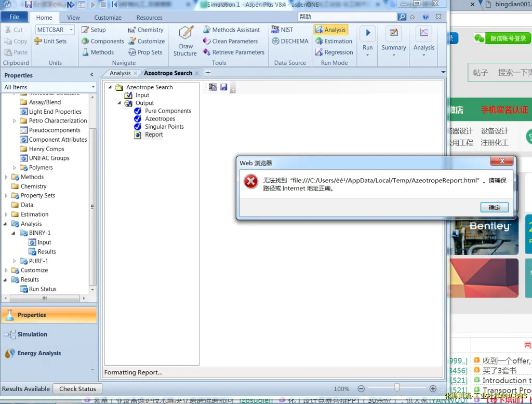Click Customize in the Navigate group
The width and height of the screenshot is (532, 404).
click(x=146, y=41)
